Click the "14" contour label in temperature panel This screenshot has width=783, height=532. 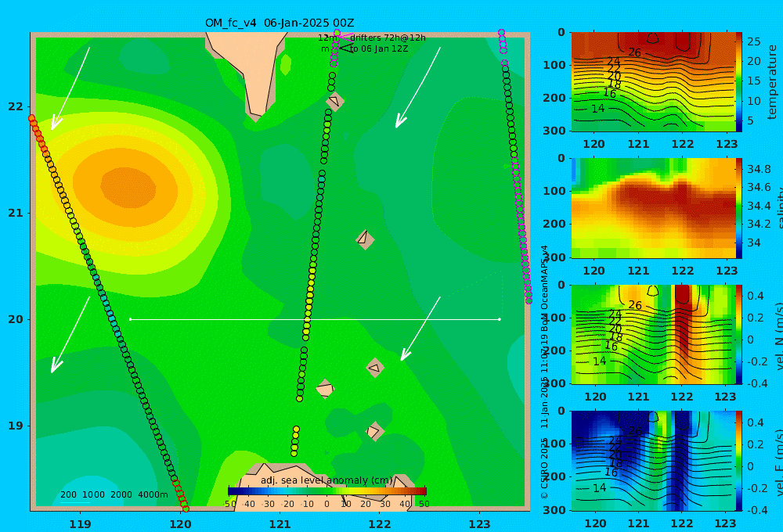[x=597, y=108]
